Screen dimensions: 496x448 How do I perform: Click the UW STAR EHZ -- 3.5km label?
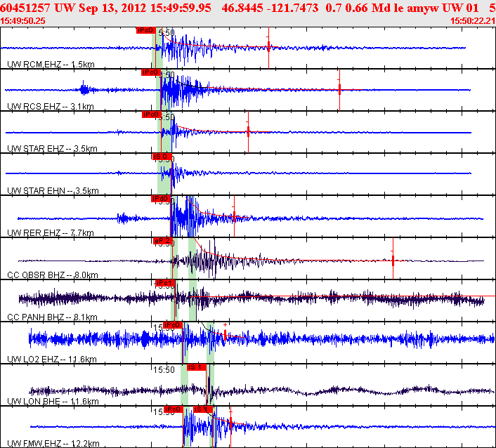tap(52, 149)
